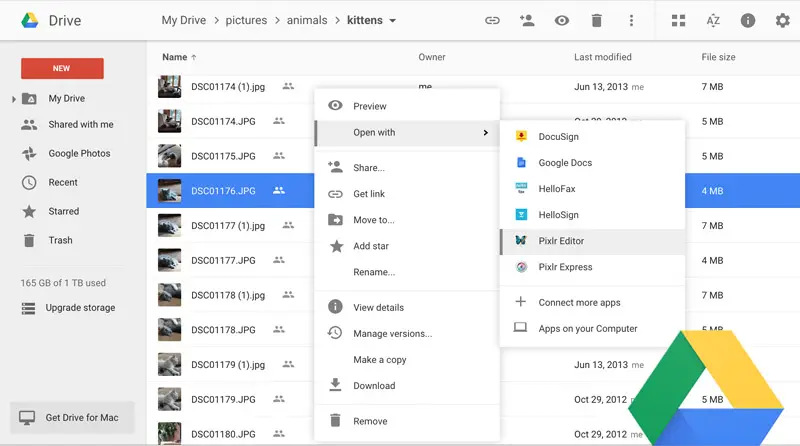Select Apps on your Computer
Viewport: 800px width, 446px height.
592,329
